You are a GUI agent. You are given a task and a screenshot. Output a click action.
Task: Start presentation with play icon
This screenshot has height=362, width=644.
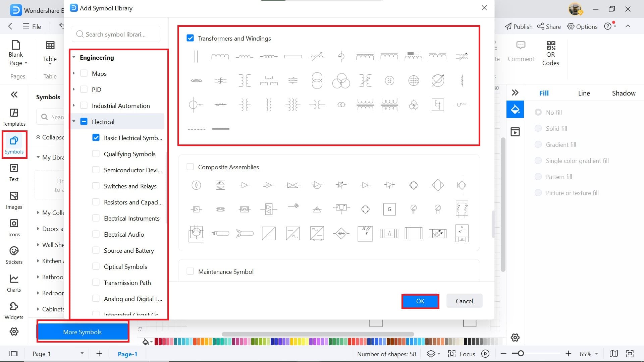point(485,354)
